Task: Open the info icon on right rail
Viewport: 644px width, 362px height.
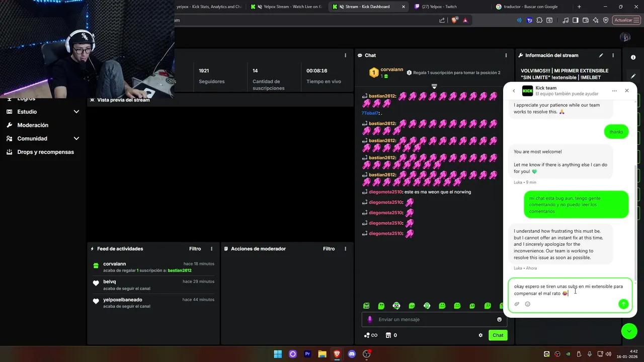Action: tap(633, 57)
